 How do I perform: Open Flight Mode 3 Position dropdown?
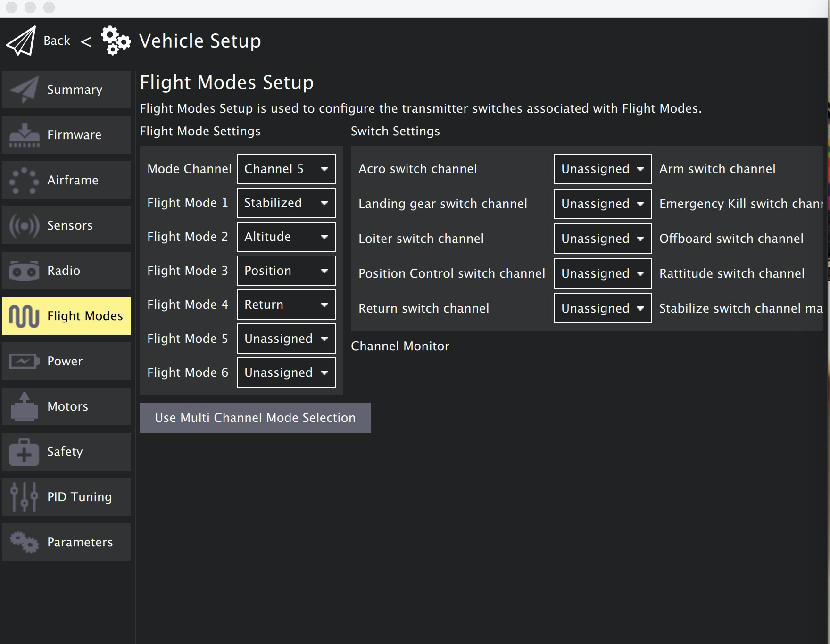coord(286,271)
